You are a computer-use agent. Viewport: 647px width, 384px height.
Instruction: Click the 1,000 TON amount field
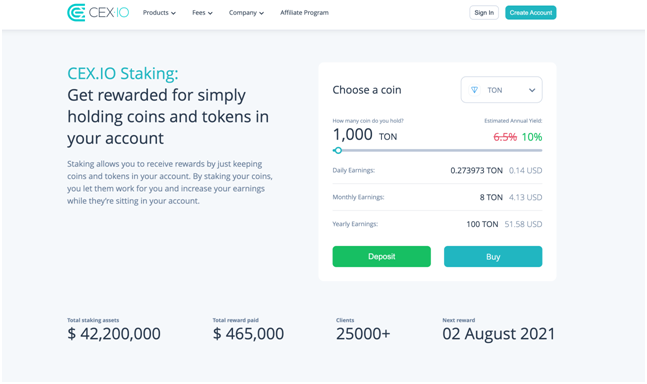tap(365, 135)
